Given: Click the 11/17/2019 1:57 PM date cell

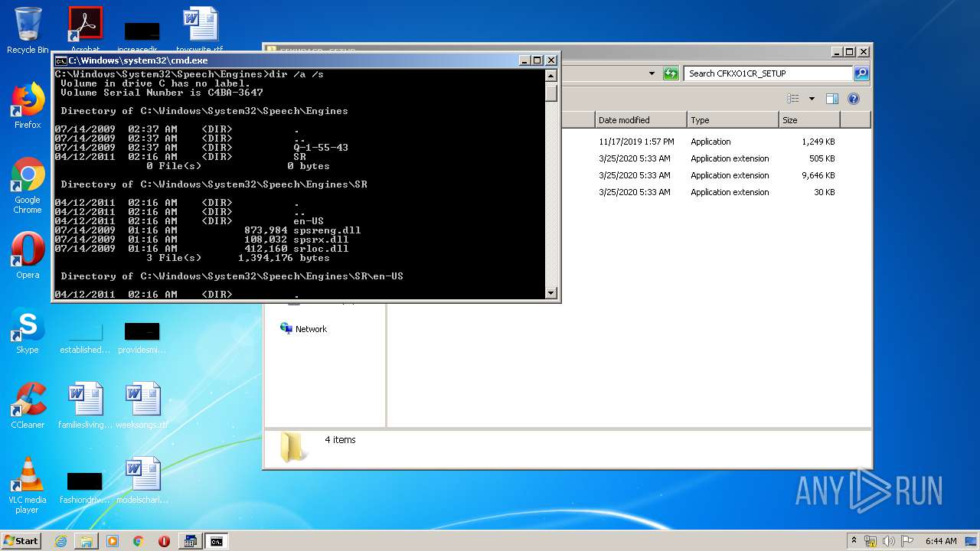Looking at the screenshot, I should pyautogui.click(x=636, y=142).
